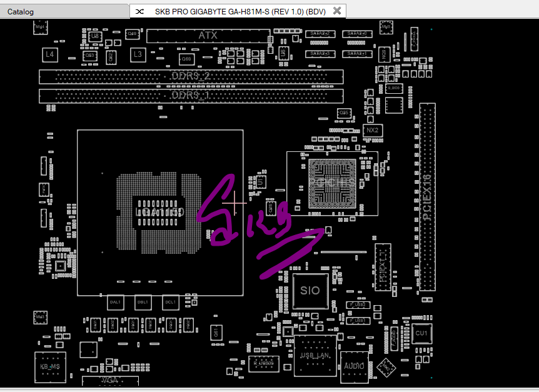The width and height of the screenshot is (539, 392).
Task: Select transistor Q69
Action: click(187, 59)
